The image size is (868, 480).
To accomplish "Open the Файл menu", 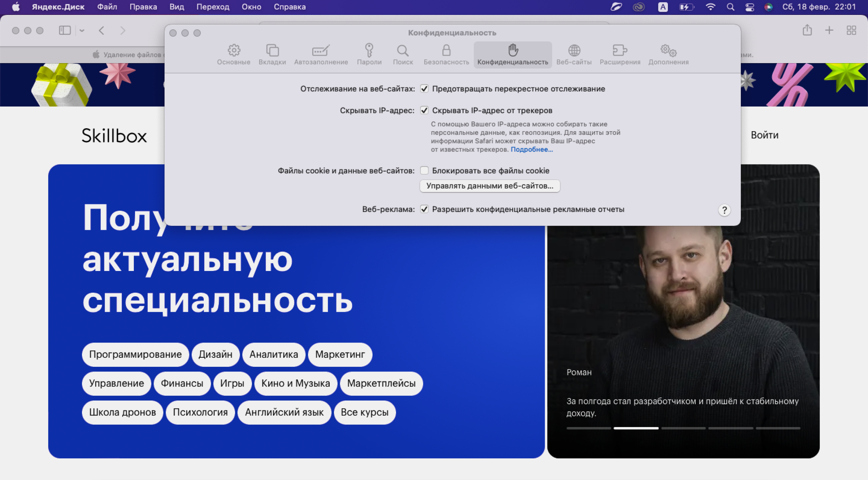I will (107, 7).
